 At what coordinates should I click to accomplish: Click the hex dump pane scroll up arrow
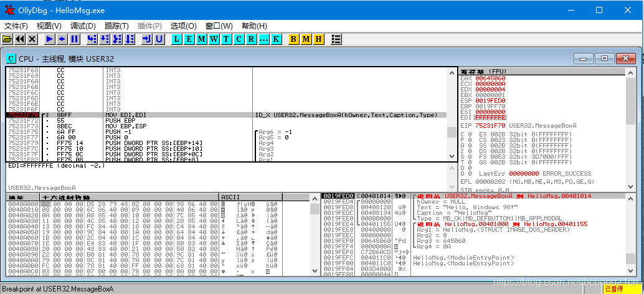coord(314,197)
